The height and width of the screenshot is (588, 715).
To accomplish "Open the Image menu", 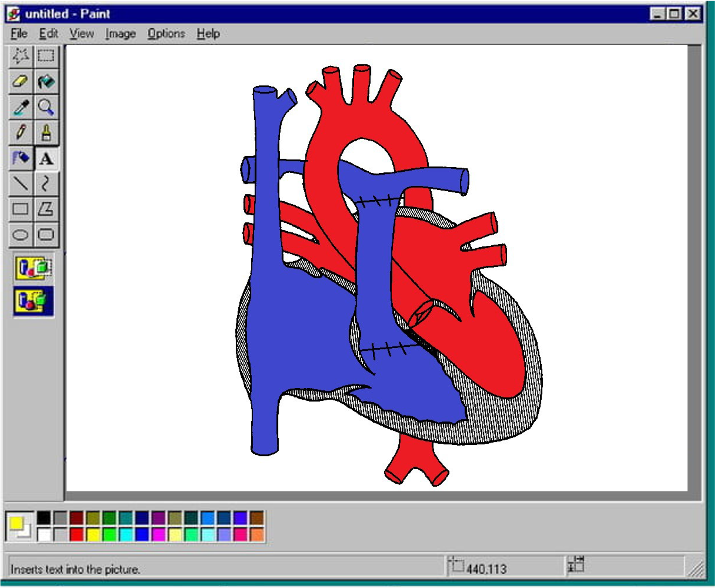I will [120, 33].
